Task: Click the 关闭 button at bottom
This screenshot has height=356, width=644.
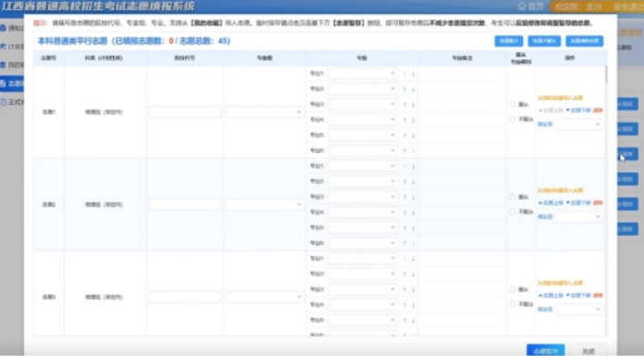Action: click(588, 351)
